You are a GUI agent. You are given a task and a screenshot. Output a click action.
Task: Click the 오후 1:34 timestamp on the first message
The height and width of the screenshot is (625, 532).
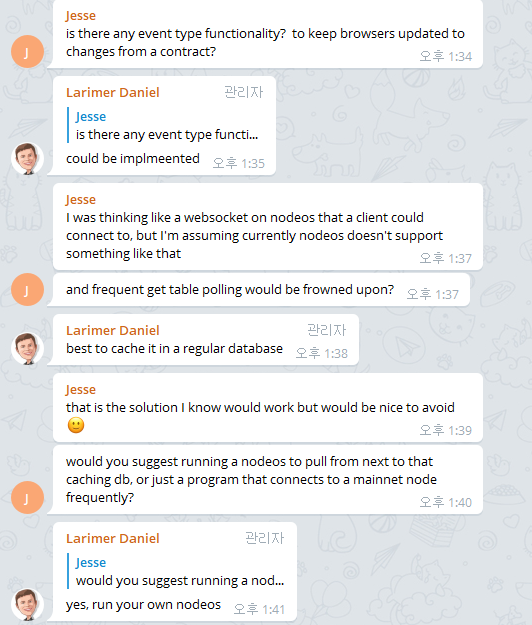(x=446, y=57)
